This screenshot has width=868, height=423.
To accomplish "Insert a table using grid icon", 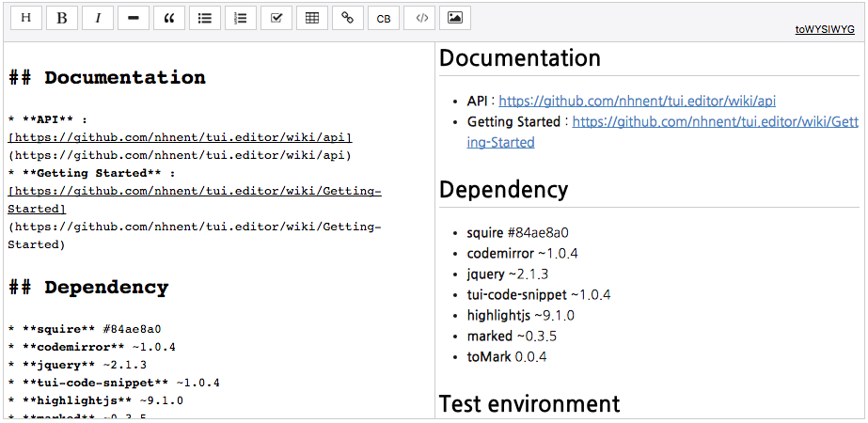I will click(312, 18).
